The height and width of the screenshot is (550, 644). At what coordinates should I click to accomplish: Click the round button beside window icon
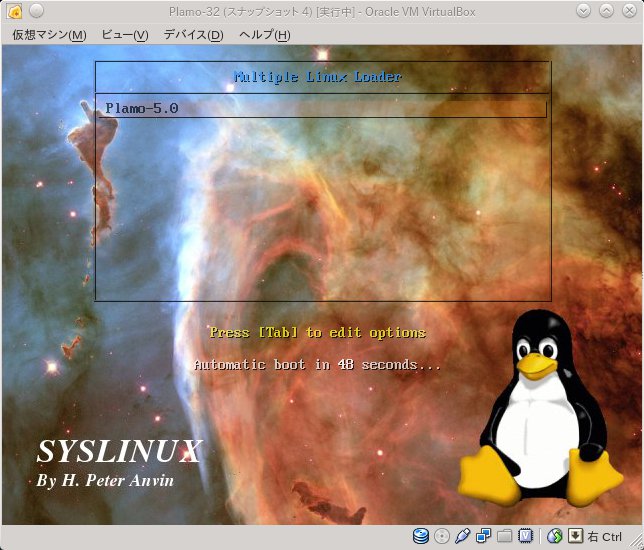(x=37, y=11)
